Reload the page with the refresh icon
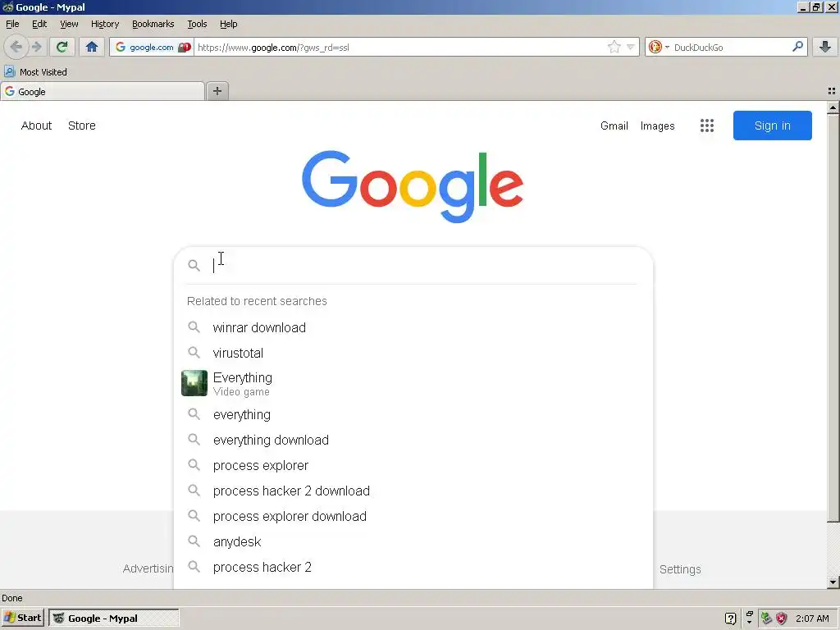 coord(62,47)
